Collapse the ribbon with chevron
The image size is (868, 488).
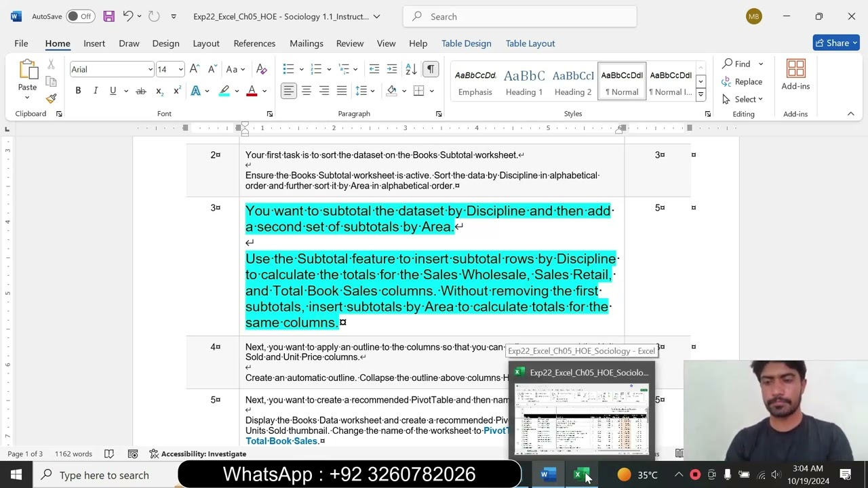point(850,114)
